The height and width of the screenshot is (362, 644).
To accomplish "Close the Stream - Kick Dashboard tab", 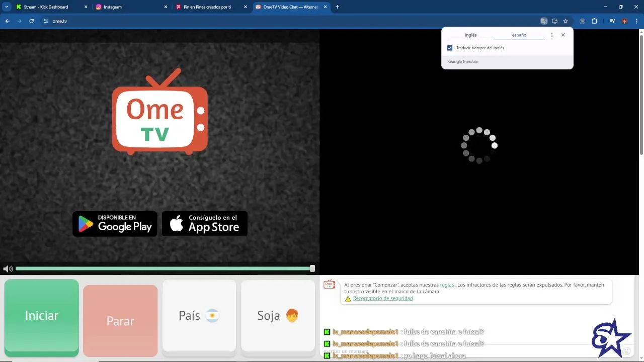I will 86,7.
